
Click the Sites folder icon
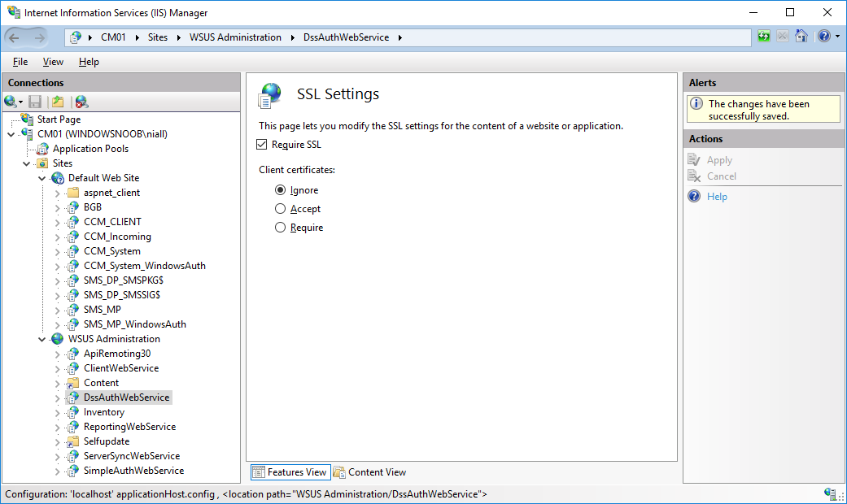point(42,163)
